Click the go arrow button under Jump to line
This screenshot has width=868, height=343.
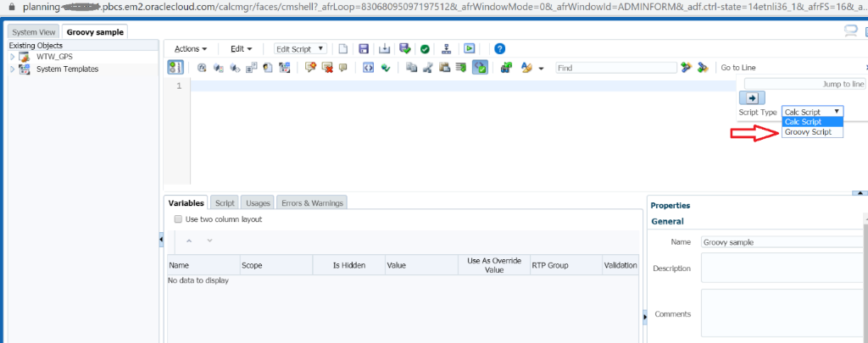point(753,97)
